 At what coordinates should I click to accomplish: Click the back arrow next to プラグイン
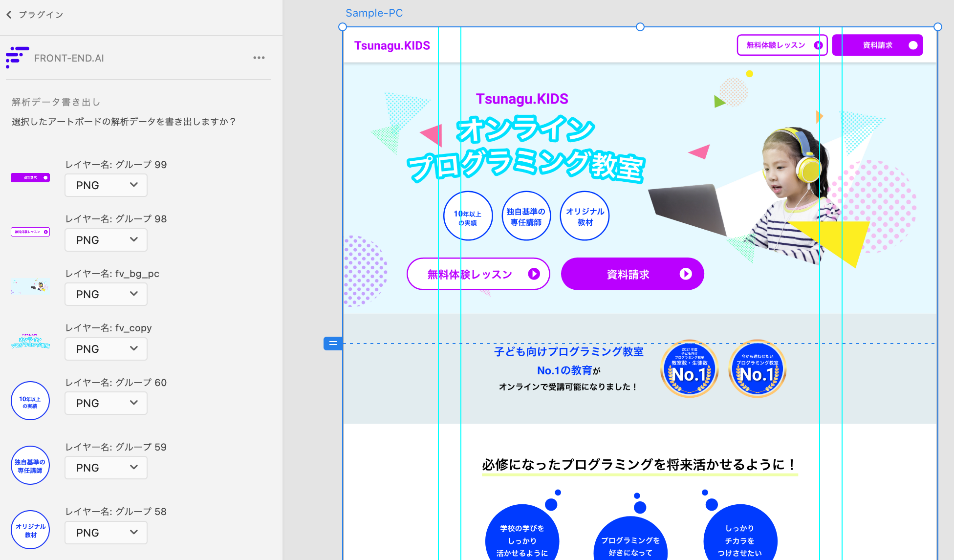(x=9, y=15)
